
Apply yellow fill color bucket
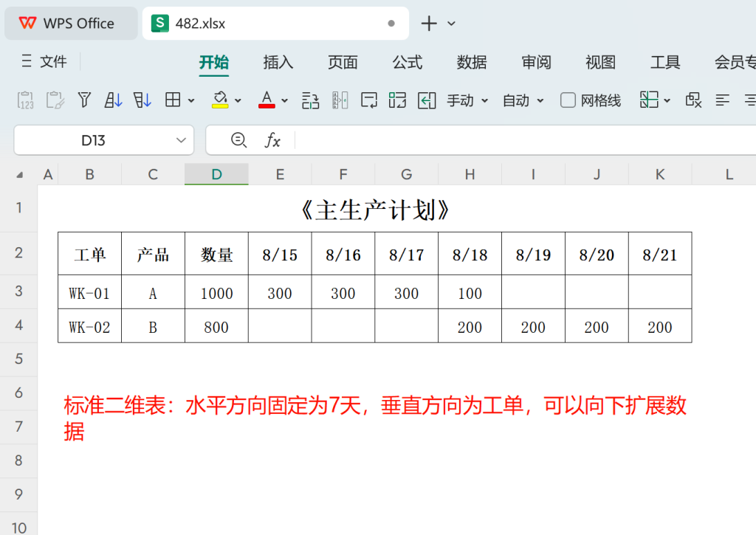[x=220, y=100]
